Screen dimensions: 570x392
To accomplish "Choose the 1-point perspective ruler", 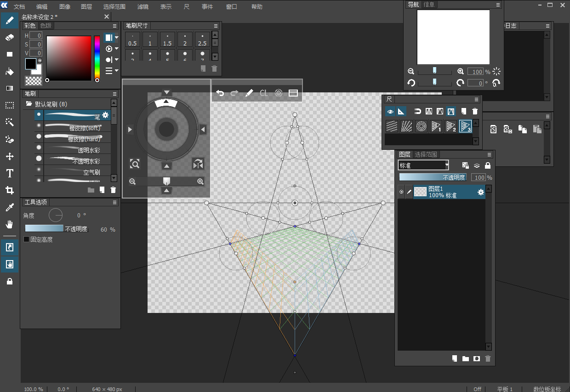I will click(436, 126).
